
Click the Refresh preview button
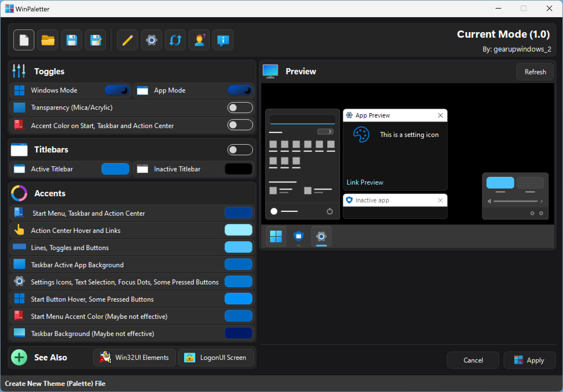pos(535,72)
